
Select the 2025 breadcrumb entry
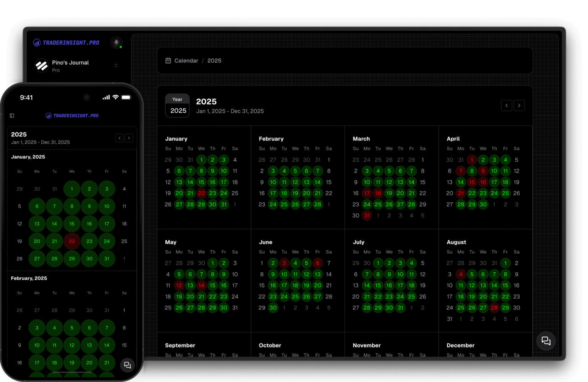[214, 60]
